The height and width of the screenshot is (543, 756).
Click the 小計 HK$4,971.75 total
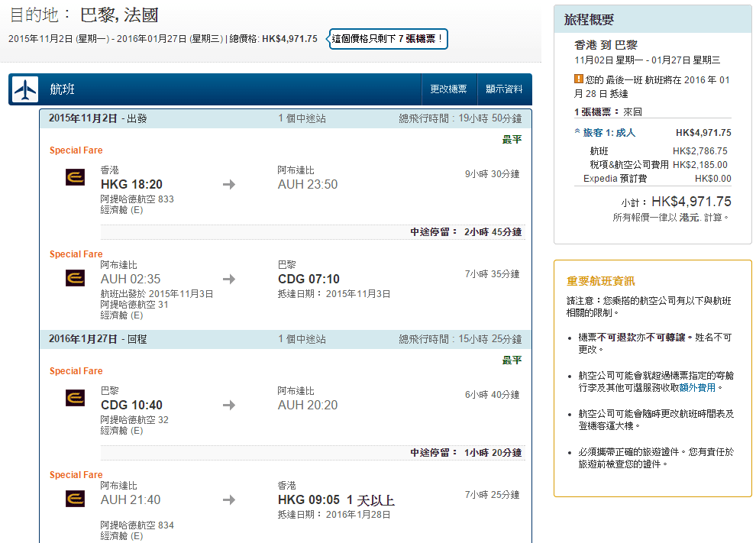(x=675, y=202)
